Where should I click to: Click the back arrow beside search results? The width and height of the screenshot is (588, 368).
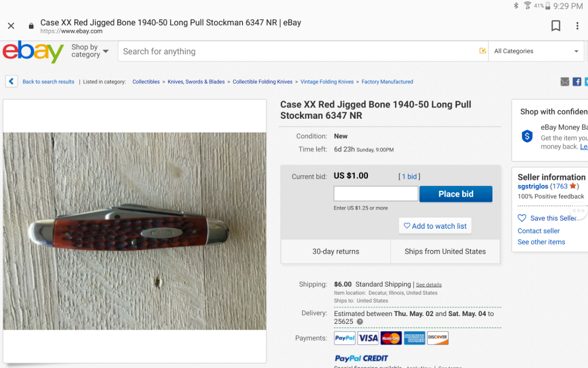(x=11, y=81)
